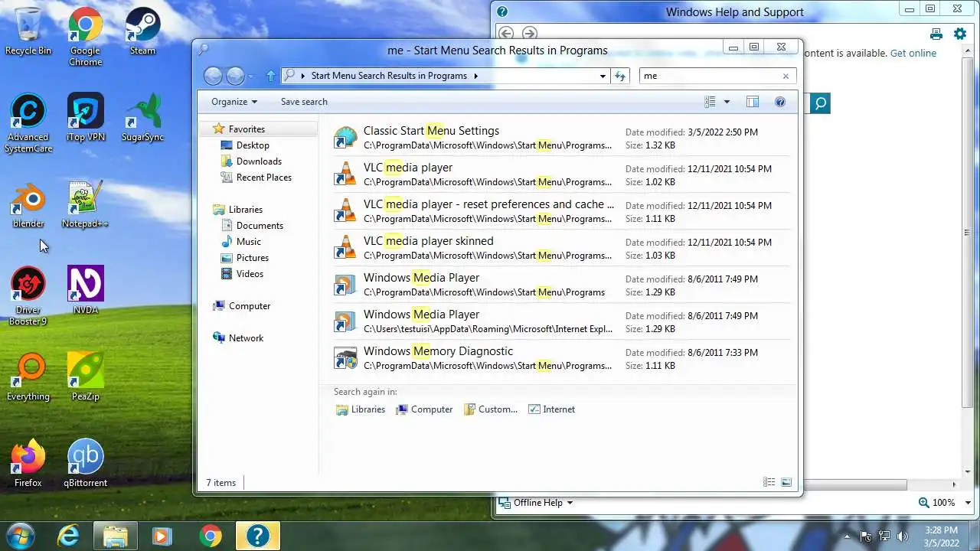The height and width of the screenshot is (551, 980).
Task: Open Recycle Bin desktop icon
Action: [x=28, y=31]
